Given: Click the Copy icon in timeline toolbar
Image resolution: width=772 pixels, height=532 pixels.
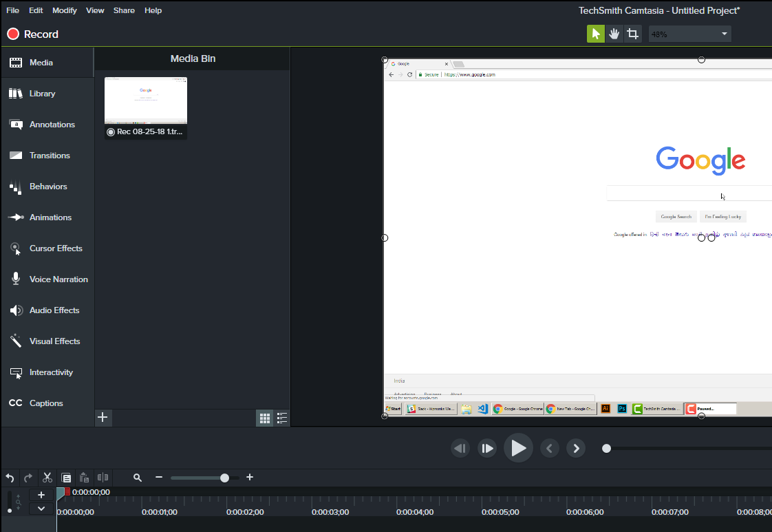Looking at the screenshot, I should [x=66, y=477].
